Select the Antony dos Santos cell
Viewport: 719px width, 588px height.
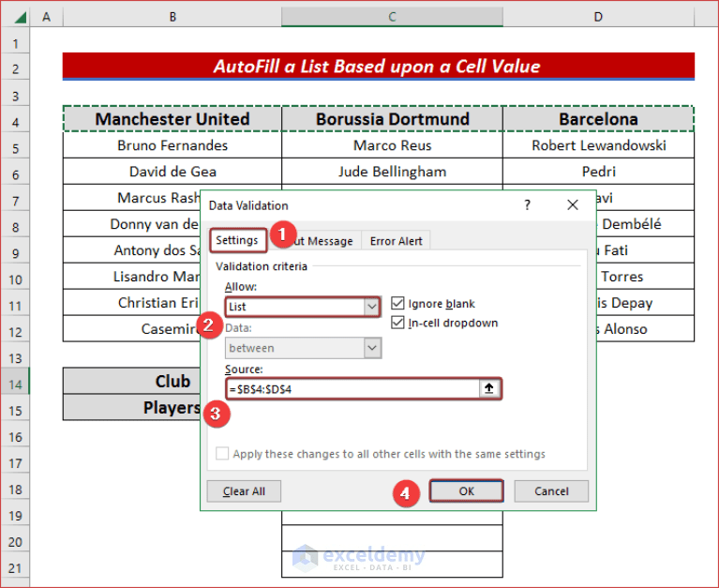[x=132, y=250]
